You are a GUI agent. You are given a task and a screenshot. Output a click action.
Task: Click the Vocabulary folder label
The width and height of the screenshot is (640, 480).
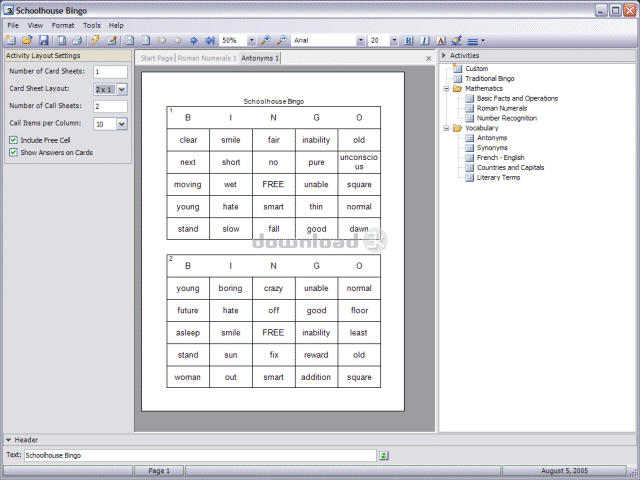tap(482, 128)
